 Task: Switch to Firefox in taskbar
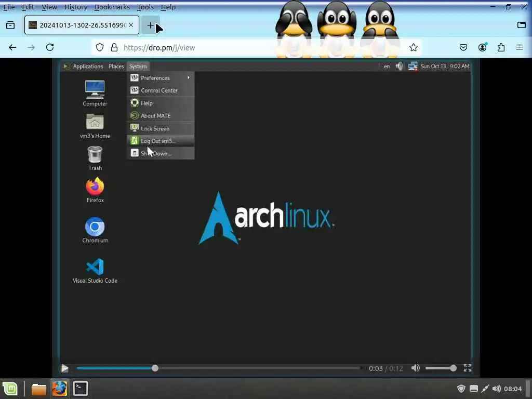pos(60,389)
